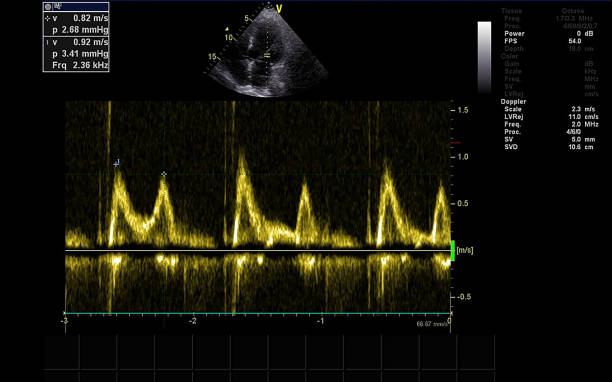Click the LVRej 11.0 cm/s parameter

tap(551, 117)
